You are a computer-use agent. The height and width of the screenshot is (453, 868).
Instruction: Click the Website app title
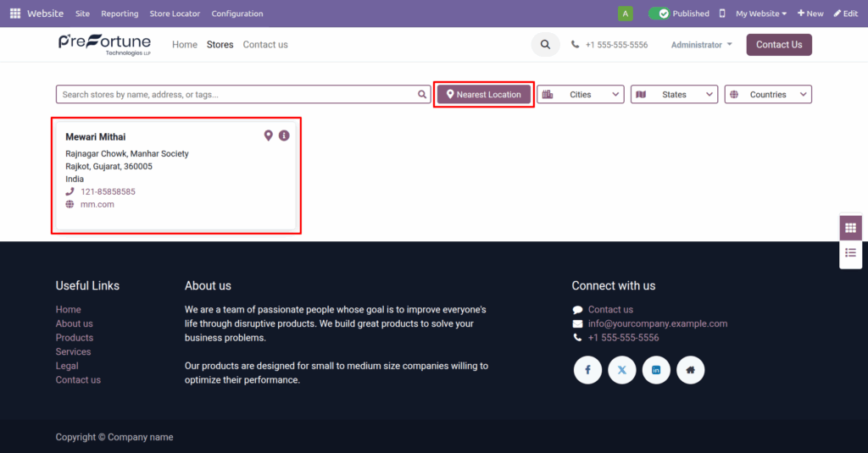tap(46, 14)
